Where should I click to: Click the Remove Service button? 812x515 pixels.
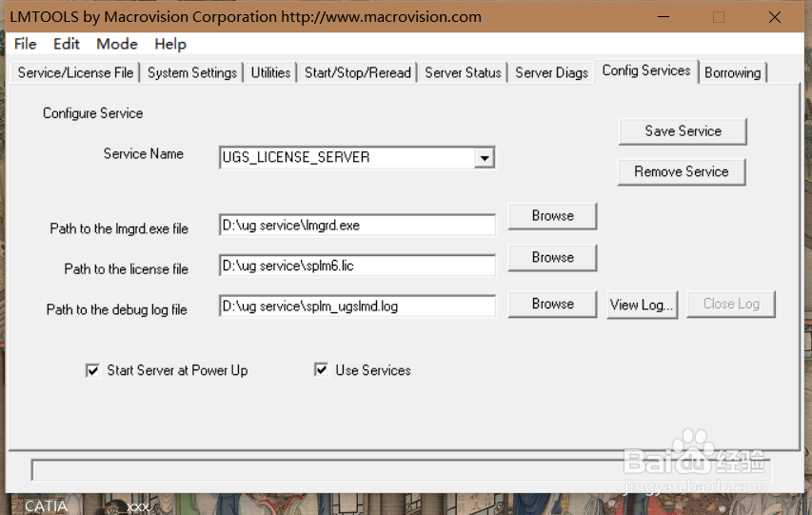[x=682, y=171]
